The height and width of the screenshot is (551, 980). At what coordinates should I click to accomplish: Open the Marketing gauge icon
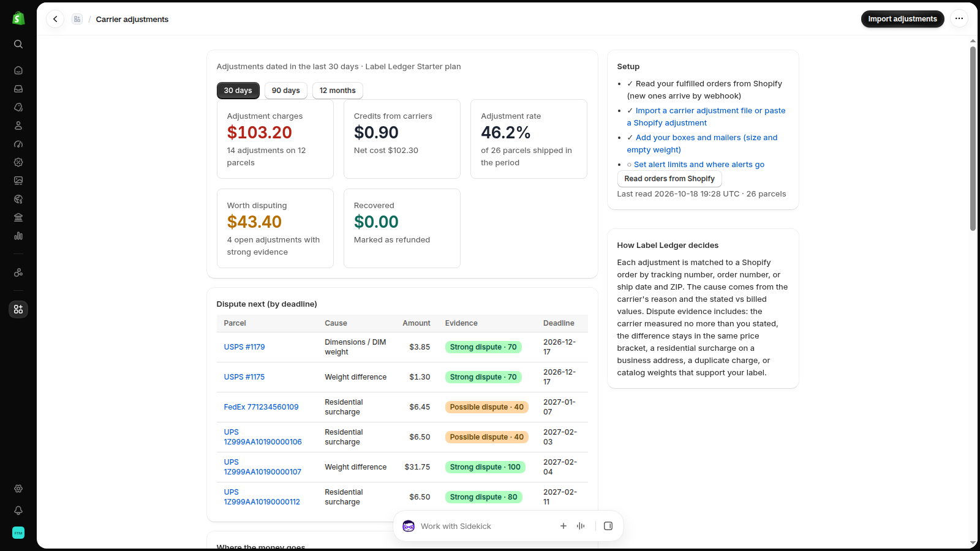[18, 144]
